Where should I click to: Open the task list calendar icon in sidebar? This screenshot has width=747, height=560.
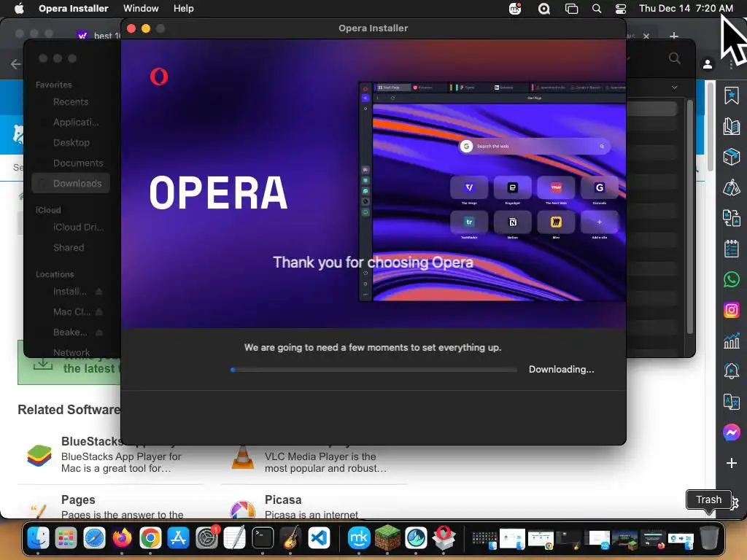[731, 249]
